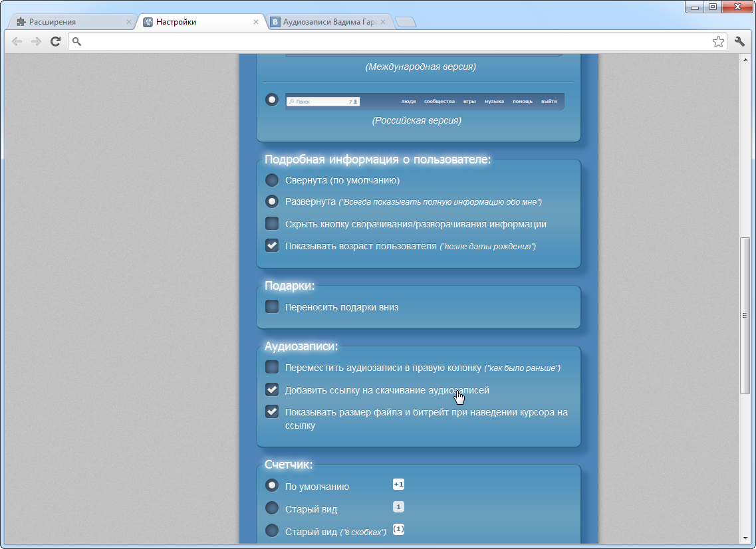756x549 pixels.
Task: Open a new tab
Action: click(x=406, y=22)
